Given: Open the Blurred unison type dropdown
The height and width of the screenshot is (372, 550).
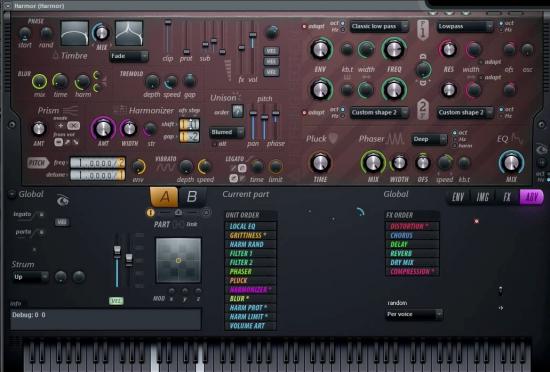Looking at the screenshot, I should pos(227,132).
